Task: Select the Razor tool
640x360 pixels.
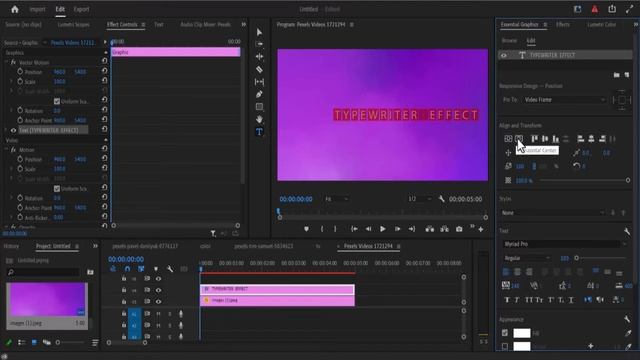Action: [259, 69]
